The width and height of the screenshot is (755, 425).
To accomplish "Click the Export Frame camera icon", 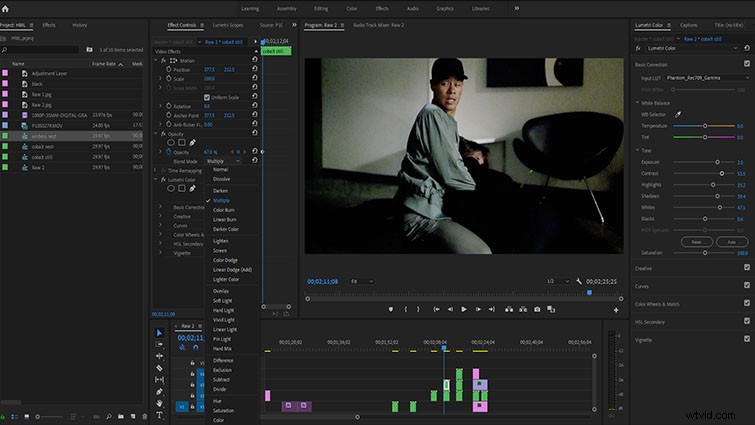I will (537, 309).
